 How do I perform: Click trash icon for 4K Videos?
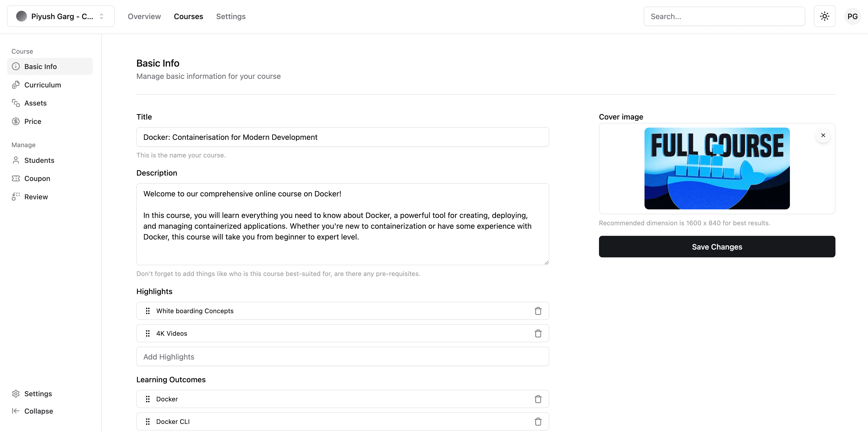click(x=538, y=333)
